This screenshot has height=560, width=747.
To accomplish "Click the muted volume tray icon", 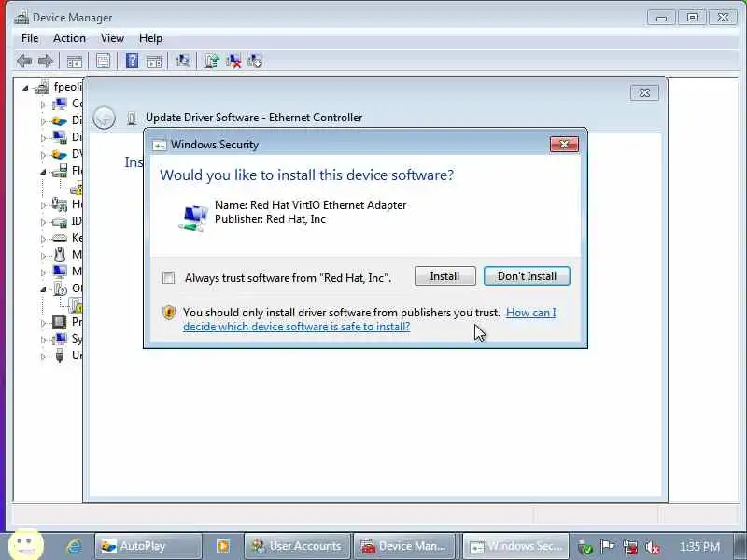I will pos(652,547).
